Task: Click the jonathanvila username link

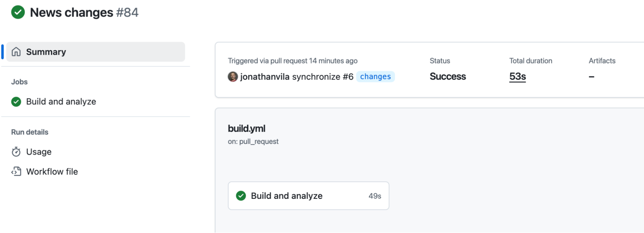Action: (x=264, y=77)
